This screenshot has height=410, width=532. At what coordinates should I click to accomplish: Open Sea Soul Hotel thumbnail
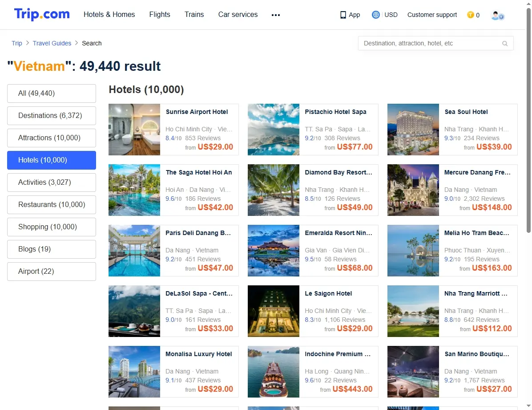point(413,130)
